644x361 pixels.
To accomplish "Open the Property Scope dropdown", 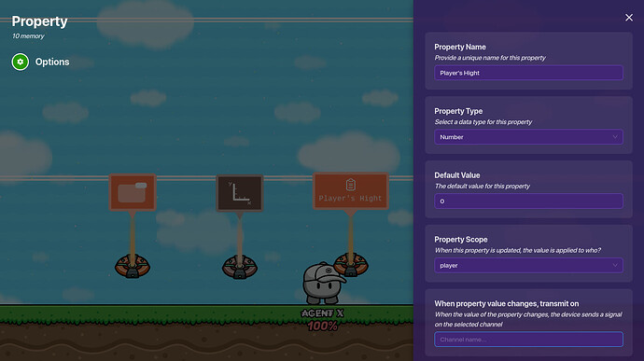I will (528, 265).
